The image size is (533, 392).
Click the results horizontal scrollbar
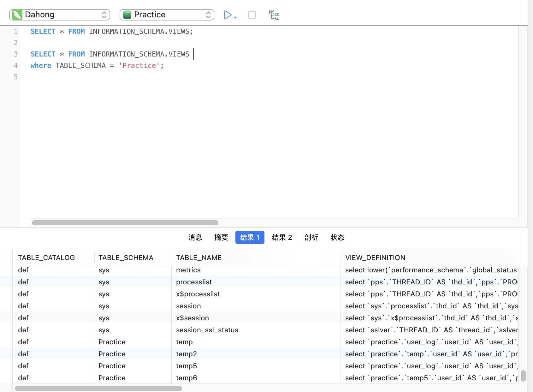[x=98, y=389]
